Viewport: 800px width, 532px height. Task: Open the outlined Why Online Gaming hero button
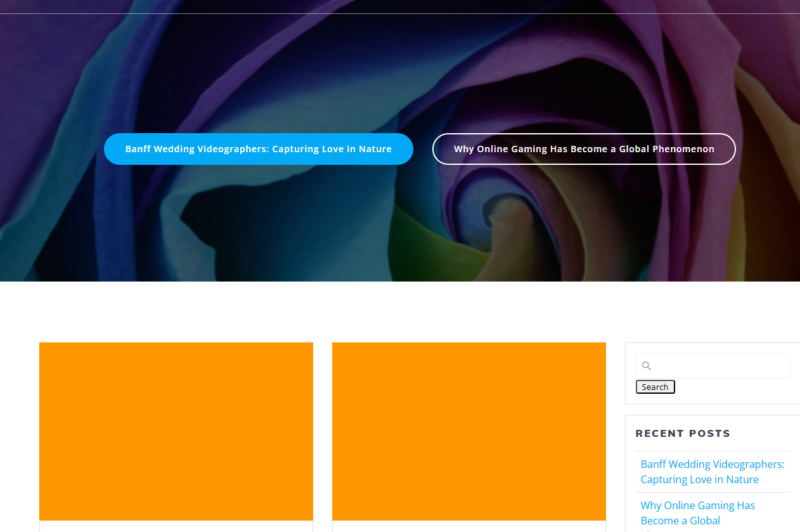pyautogui.click(x=584, y=149)
